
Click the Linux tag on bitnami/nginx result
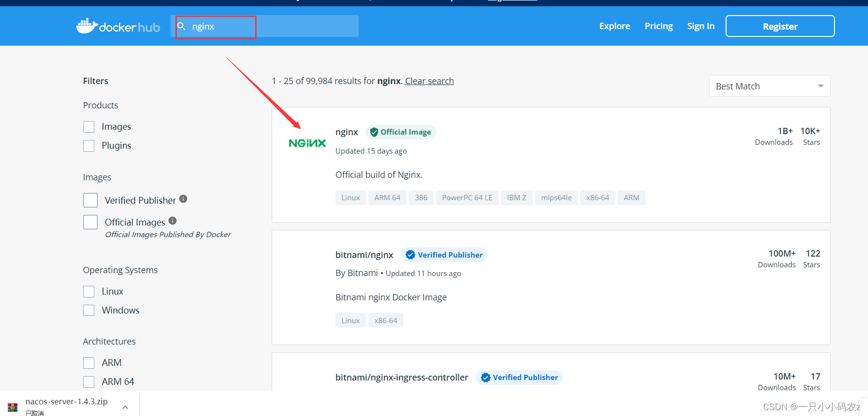click(350, 321)
